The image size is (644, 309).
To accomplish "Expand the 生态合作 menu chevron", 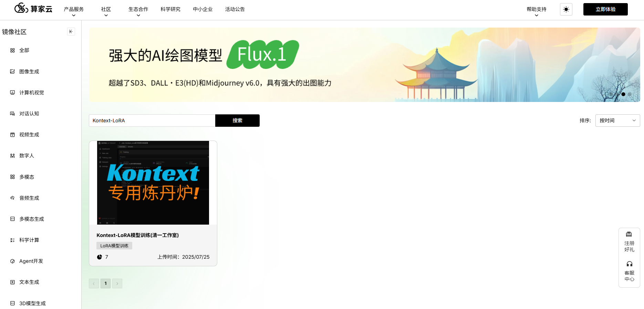I will tap(138, 16).
